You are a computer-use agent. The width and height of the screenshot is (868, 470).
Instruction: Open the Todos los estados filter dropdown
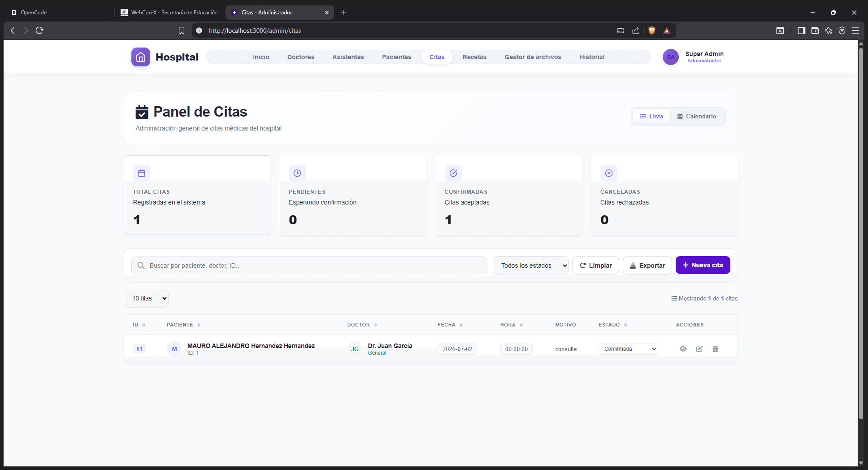coord(531,265)
